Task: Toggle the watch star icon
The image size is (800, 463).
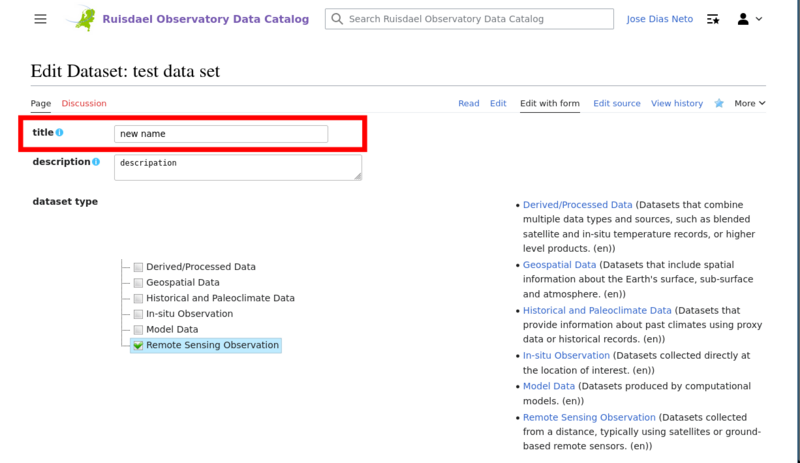Action: [x=719, y=104]
